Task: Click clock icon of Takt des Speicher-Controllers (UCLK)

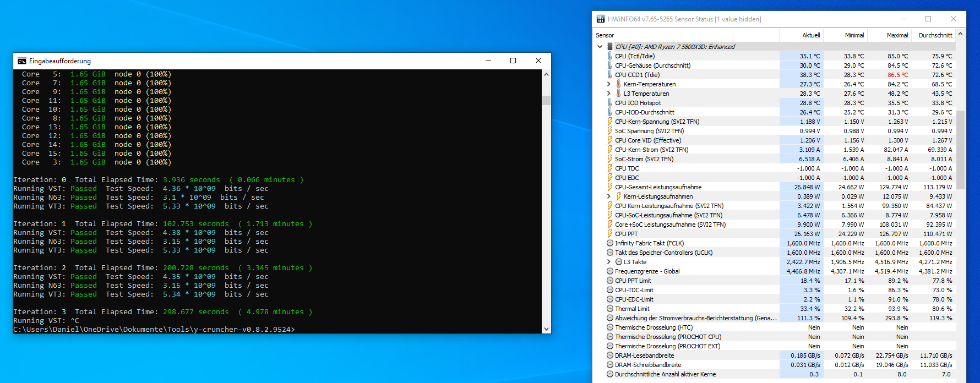Action: (x=610, y=253)
